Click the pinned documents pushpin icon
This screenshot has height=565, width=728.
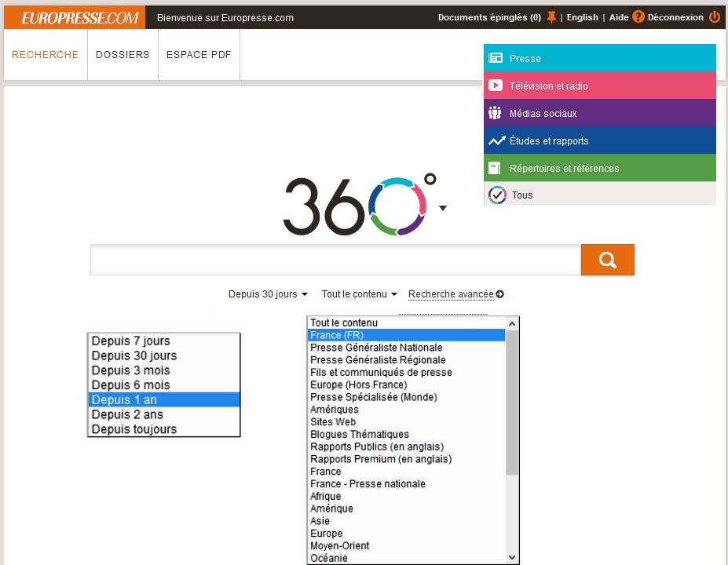(551, 17)
